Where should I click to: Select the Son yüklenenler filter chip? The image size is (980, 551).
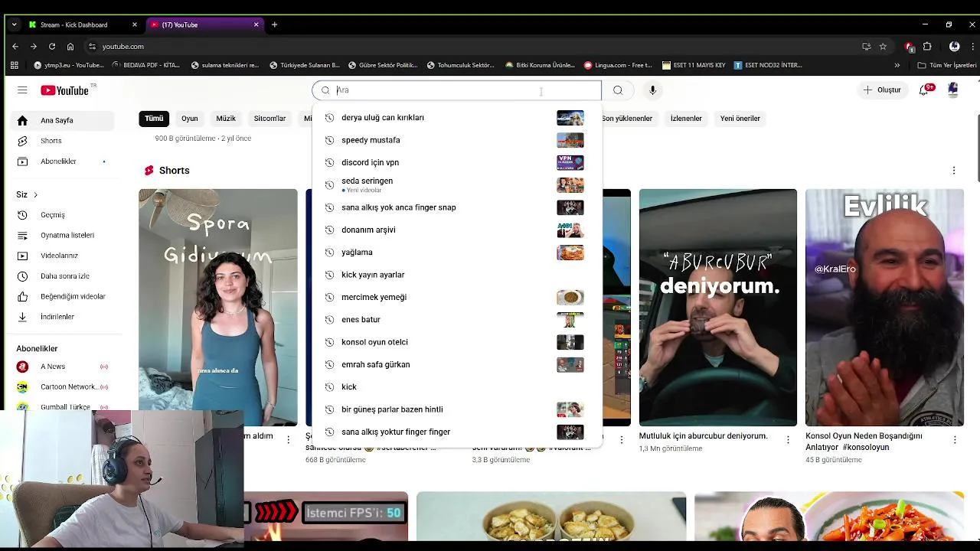click(x=627, y=119)
